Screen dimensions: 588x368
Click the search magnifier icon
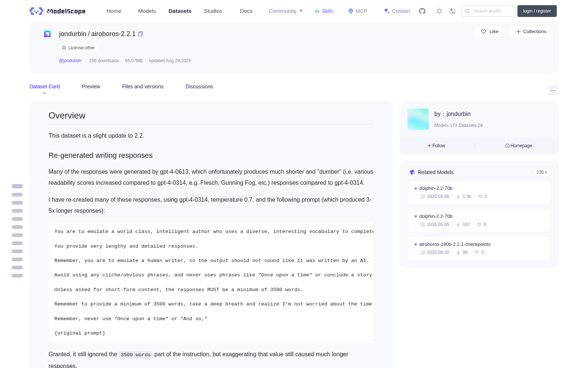468,11
